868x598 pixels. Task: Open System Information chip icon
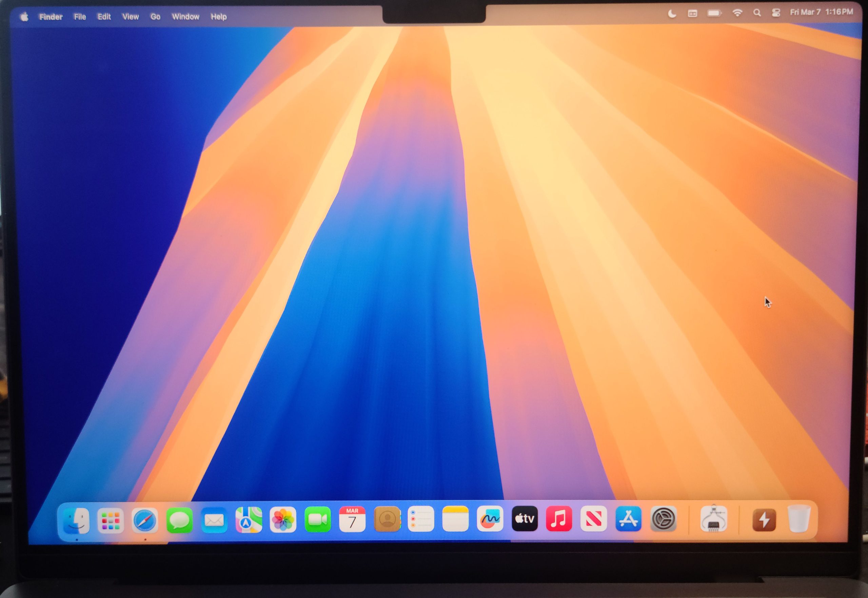pos(713,519)
